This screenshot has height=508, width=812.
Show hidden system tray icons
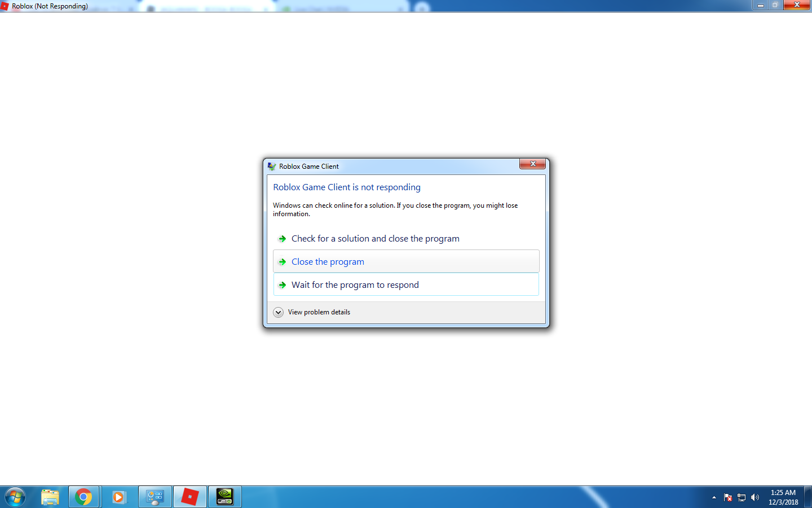(714, 497)
